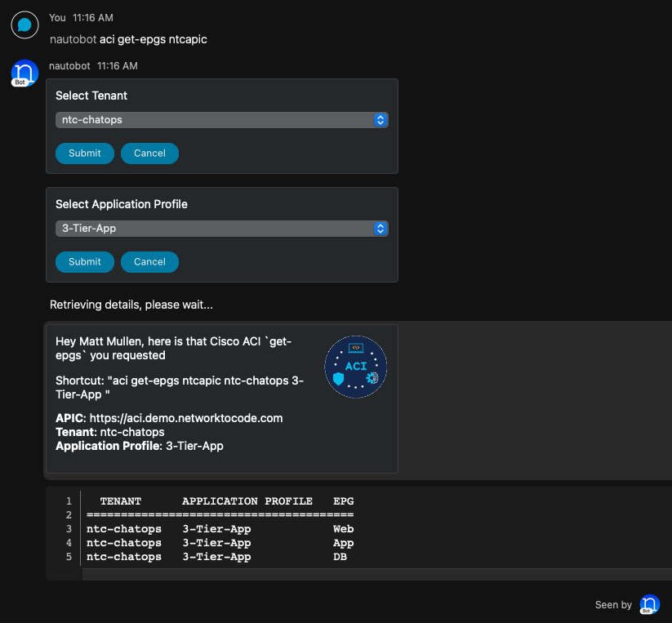Click the Cisco ACI logo image
Viewport: 672px width, 623px height.
tap(355, 367)
